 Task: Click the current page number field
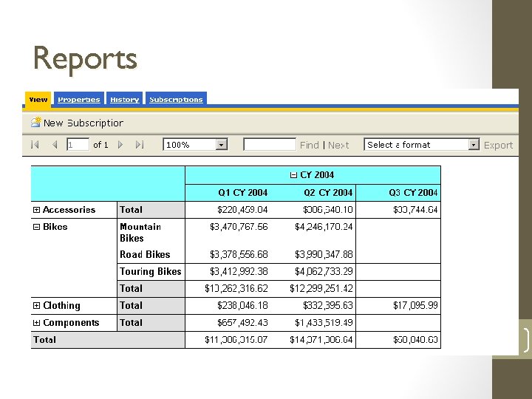point(78,145)
